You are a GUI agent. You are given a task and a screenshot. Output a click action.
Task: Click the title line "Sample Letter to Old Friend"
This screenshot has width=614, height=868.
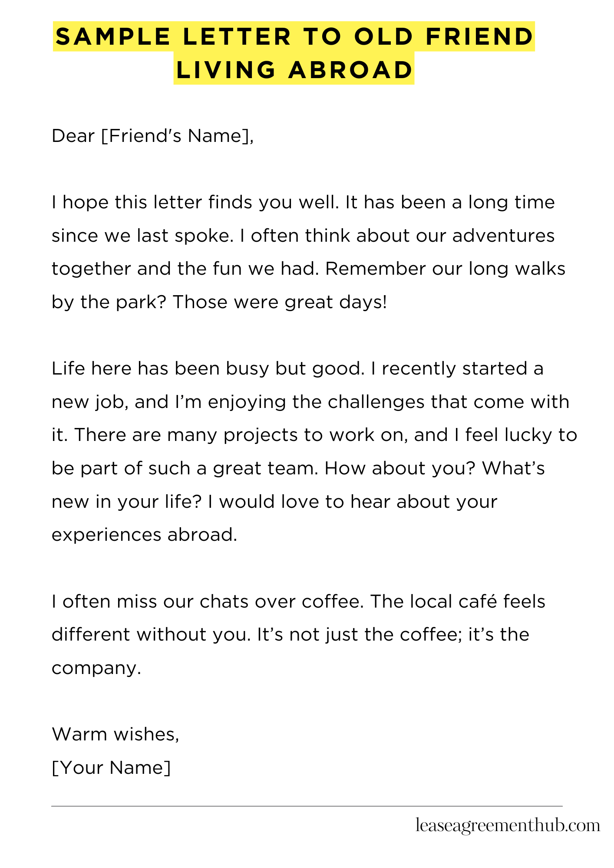[x=294, y=36]
